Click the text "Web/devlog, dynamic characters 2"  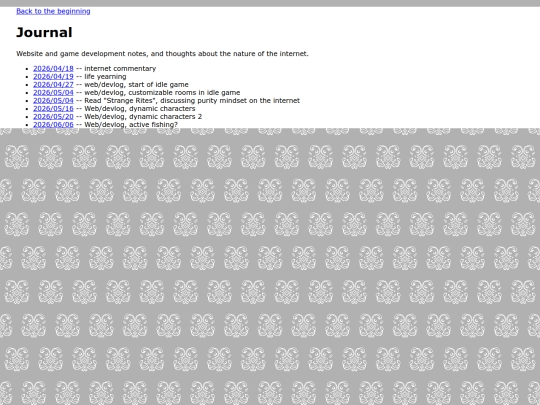[143, 116]
